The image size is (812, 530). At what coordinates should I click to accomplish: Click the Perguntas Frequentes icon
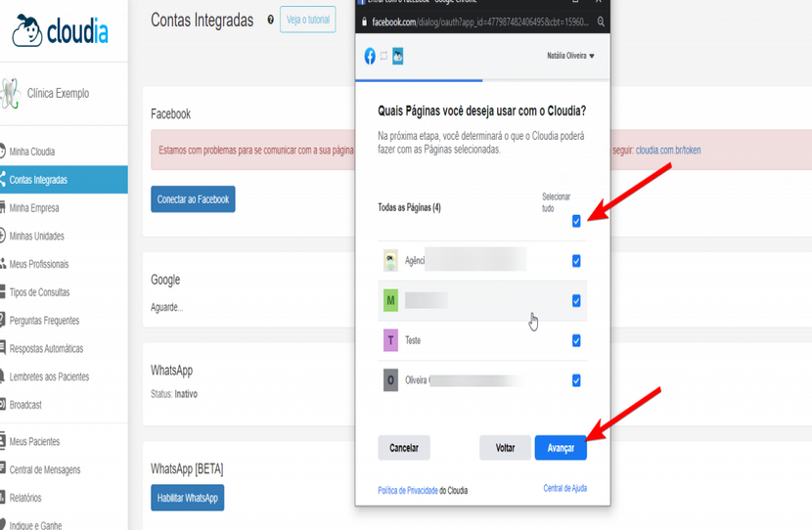[x=3, y=320]
